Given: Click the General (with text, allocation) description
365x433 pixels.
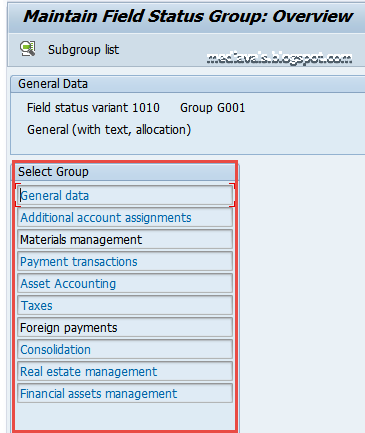Looking at the screenshot, I should pos(109,130).
